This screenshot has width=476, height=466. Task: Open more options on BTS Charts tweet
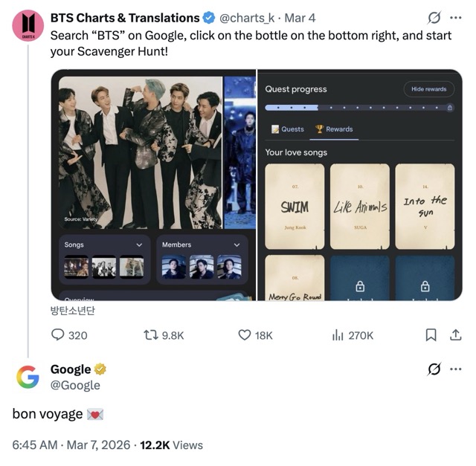click(456, 18)
